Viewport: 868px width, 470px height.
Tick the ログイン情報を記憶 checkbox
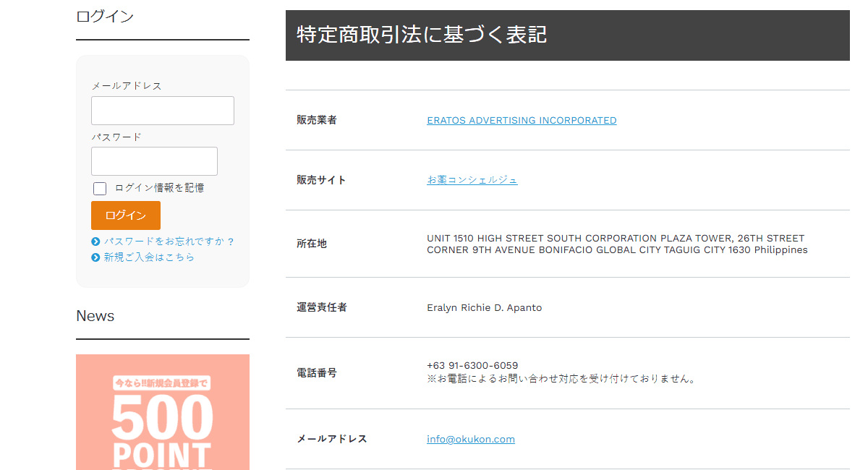100,189
